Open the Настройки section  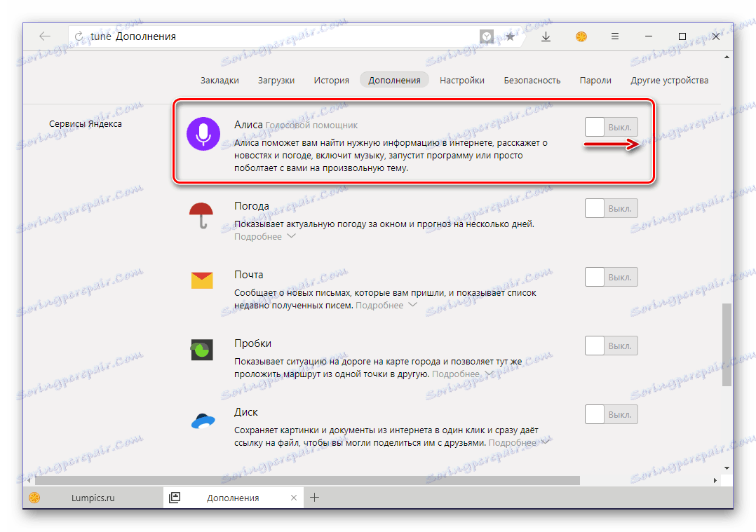point(462,81)
